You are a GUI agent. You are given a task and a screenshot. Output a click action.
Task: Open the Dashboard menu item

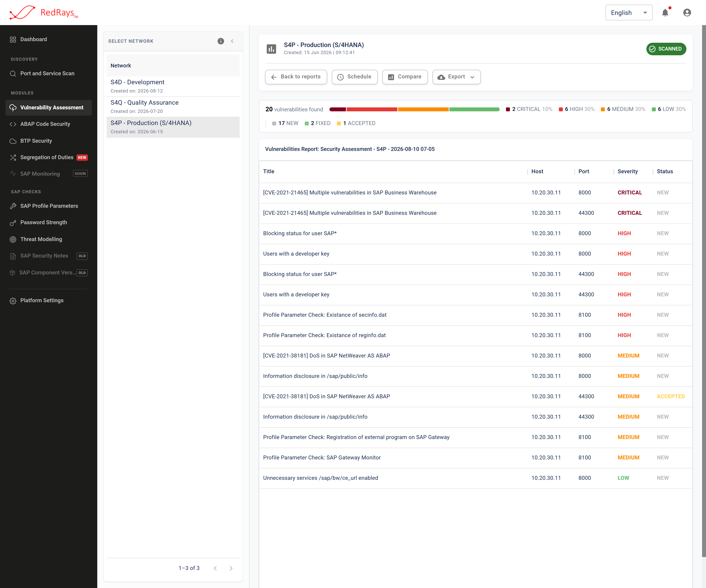48,39
